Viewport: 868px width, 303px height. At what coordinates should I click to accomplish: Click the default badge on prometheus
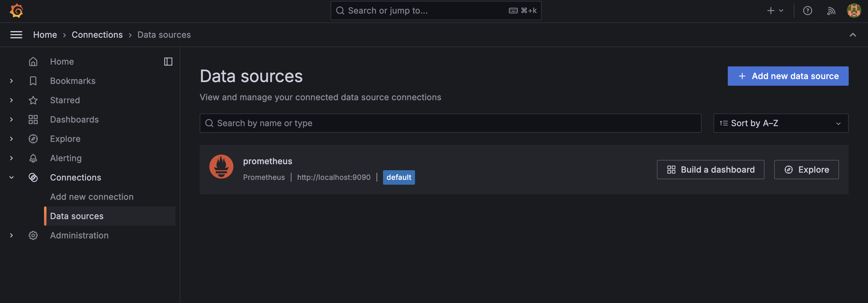[399, 177]
